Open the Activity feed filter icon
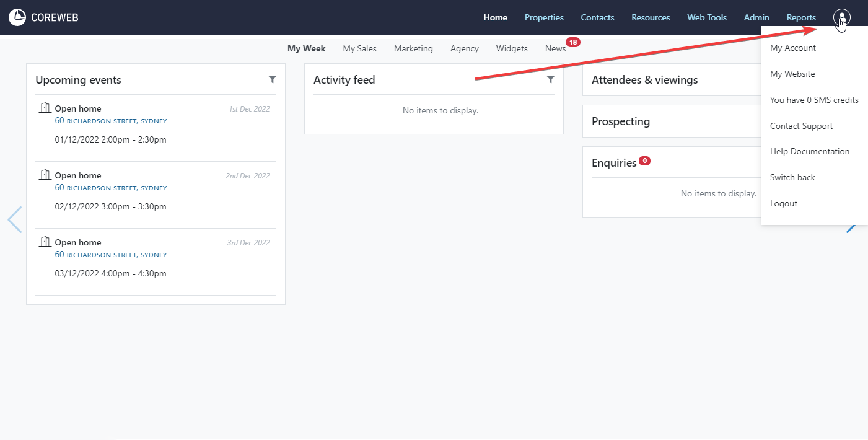Viewport: 868px width, 440px height. tap(551, 79)
